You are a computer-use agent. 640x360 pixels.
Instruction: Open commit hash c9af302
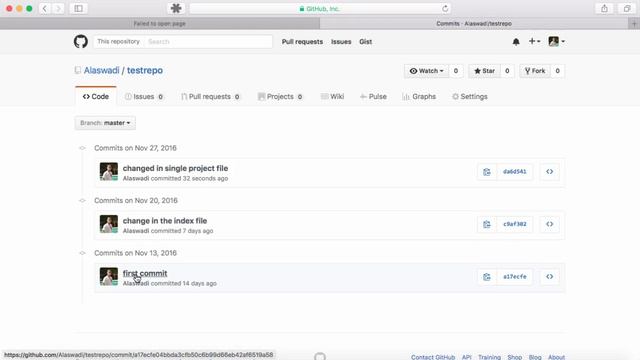(x=515, y=224)
